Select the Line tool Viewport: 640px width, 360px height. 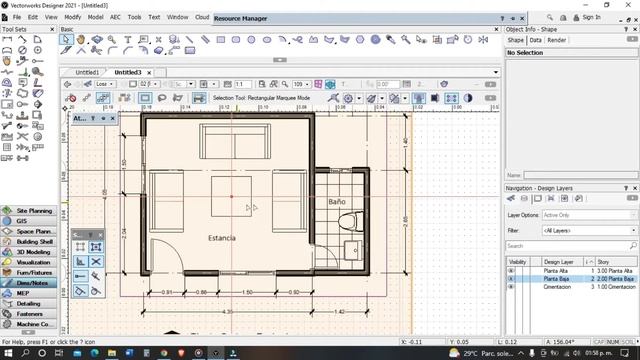(x=189, y=40)
